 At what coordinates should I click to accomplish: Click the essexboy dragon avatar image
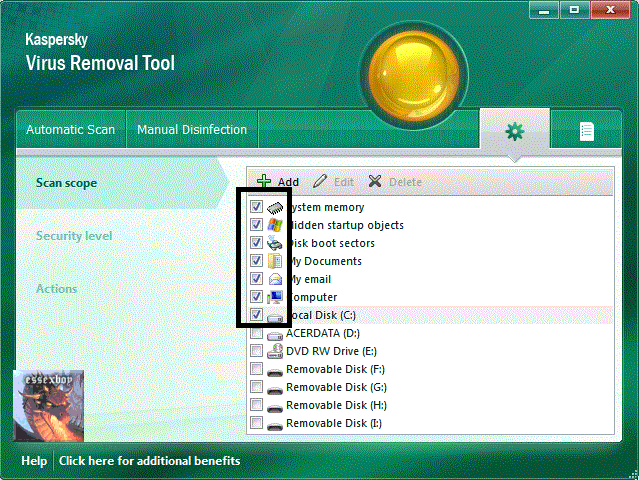[x=48, y=406]
